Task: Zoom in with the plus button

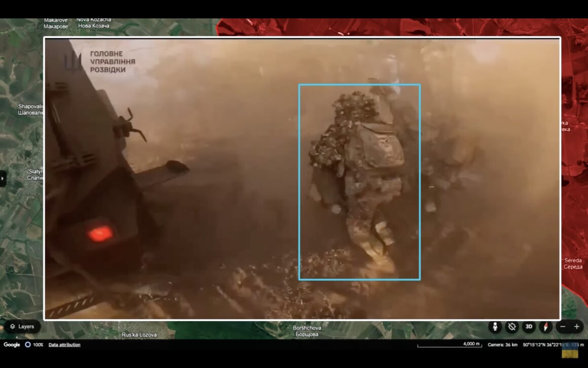Action: [x=577, y=327]
